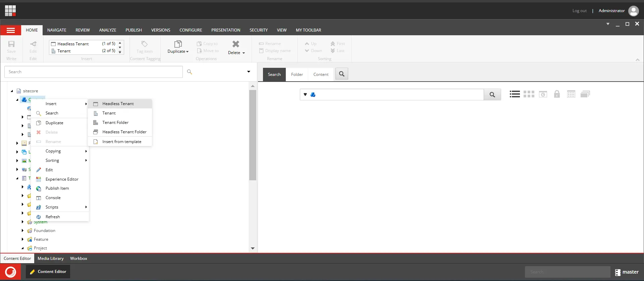
Task: Run search with the gray magnifier button
Action: (492, 95)
